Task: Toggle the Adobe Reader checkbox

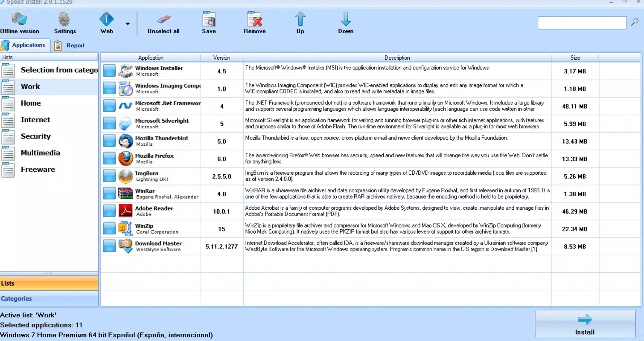Action: coord(109,211)
